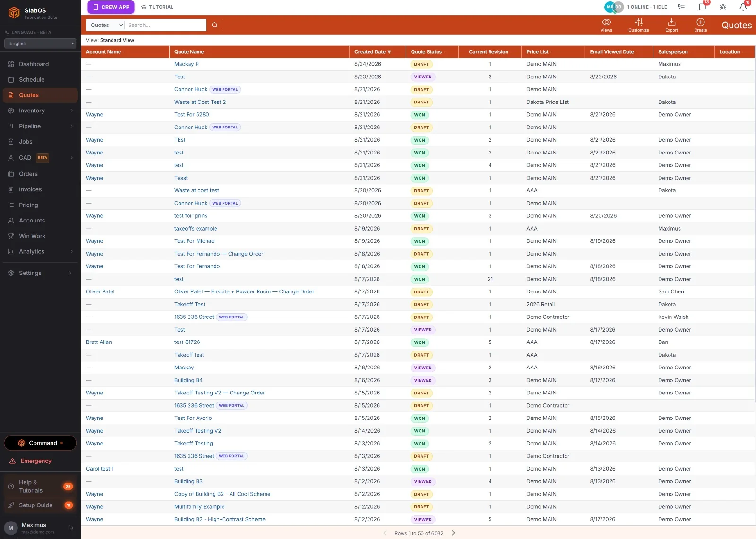Click the search input field
The width and height of the screenshot is (756, 539).
[x=165, y=25]
